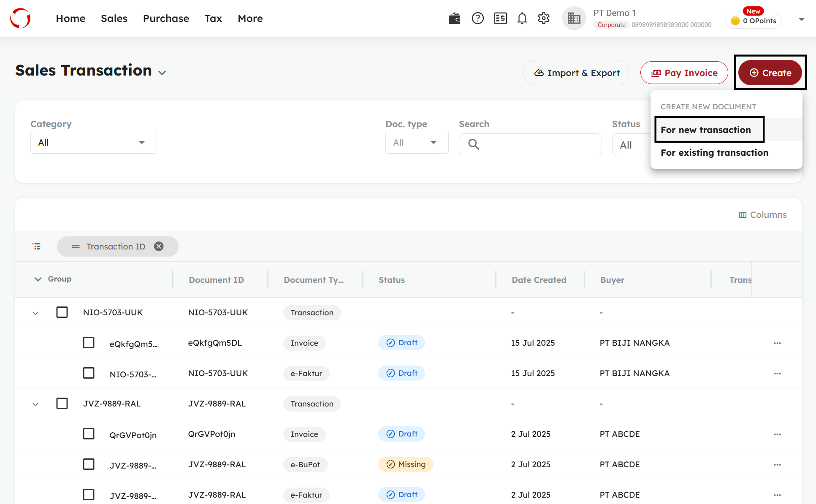Screen dimensions: 816x504
Task: Open settings gear icon
Action: (x=544, y=19)
